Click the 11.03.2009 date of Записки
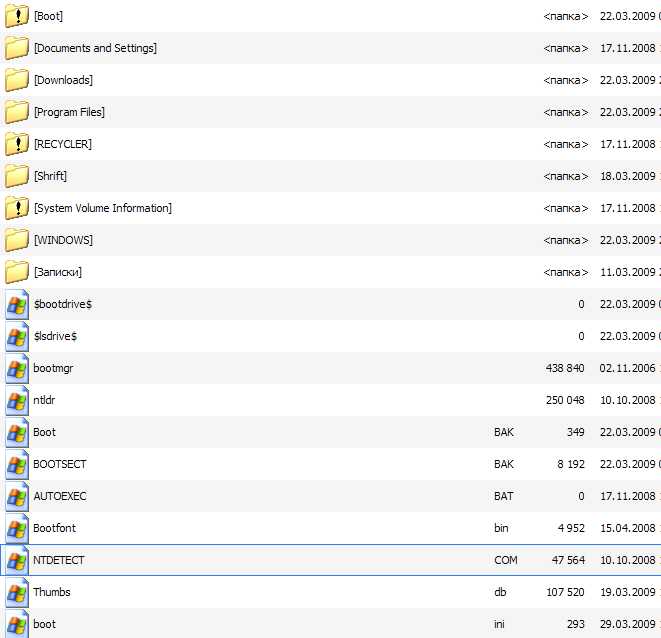This screenshot has width=661, height=638. 628,272
